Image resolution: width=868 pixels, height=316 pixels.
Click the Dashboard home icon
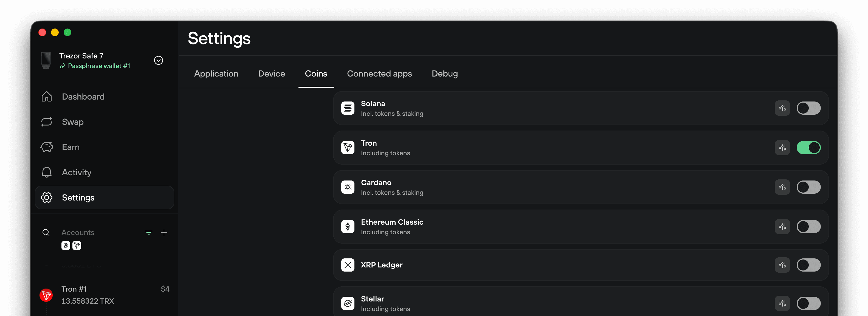click(47, 97)
